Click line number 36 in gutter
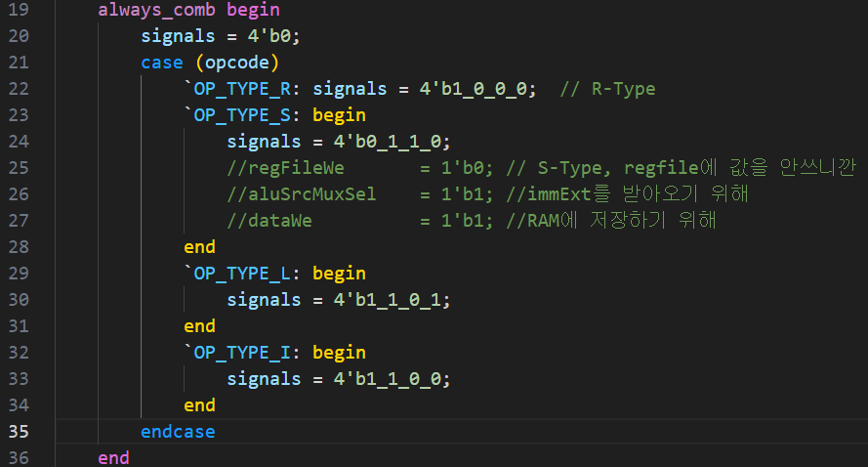 point(19,458)
